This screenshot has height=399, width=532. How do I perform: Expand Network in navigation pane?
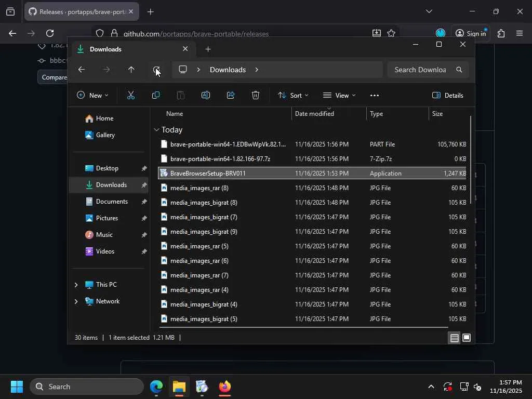pyautogui.click(x=76, y=301)
